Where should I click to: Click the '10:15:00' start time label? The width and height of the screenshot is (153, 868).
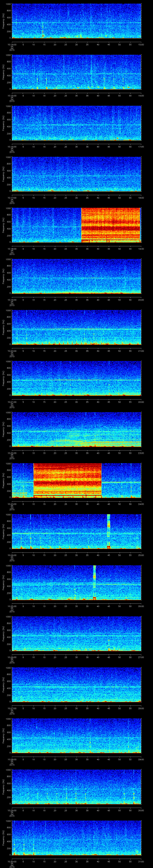pos(12,96)
